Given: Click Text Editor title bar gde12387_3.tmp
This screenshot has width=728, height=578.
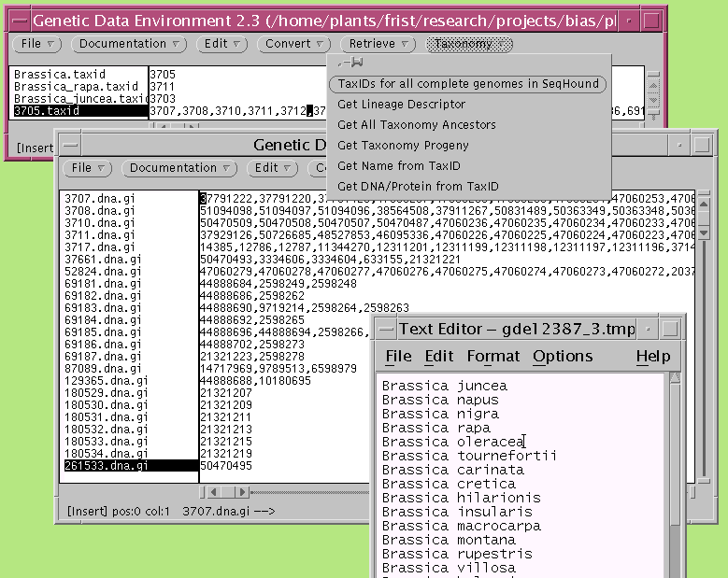Looking at the screenshot, I should [x=517, y=330].
